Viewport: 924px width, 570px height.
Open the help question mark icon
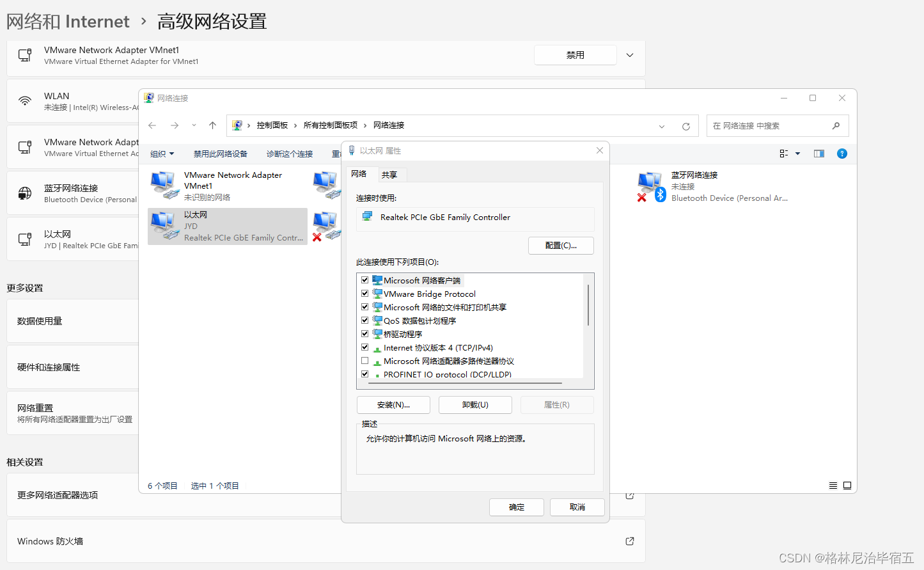tap(842, 154)
